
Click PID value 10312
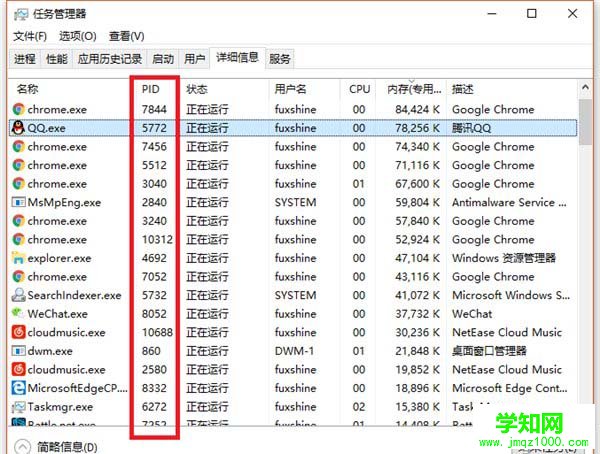coord(157,240)
